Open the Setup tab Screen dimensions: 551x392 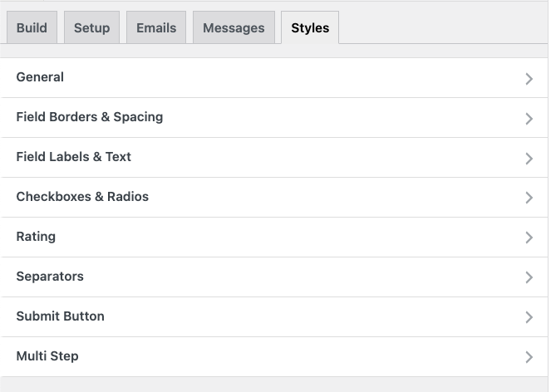point(91,27)
